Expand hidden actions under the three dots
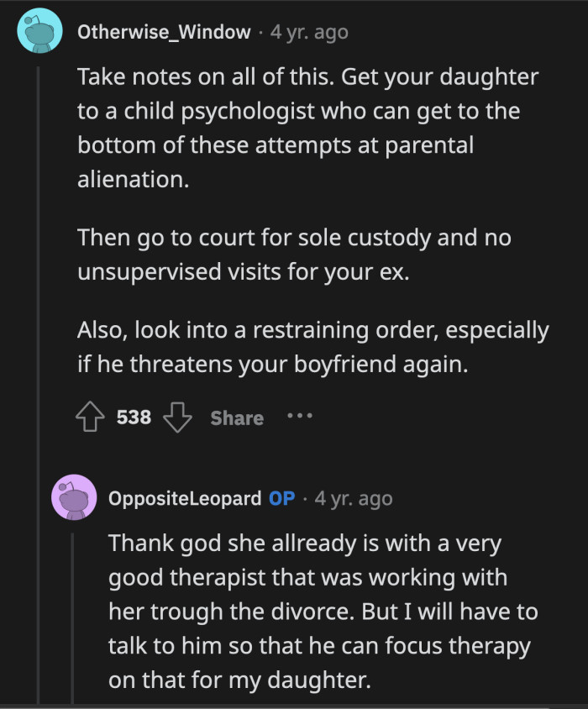Screen dimensions: 588x709 coord(300,418)
